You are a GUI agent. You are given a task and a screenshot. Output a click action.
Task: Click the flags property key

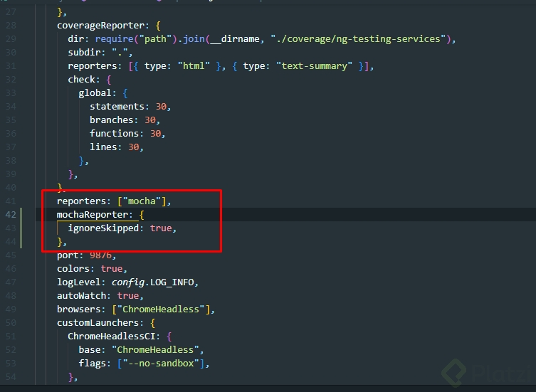point(93,364)
